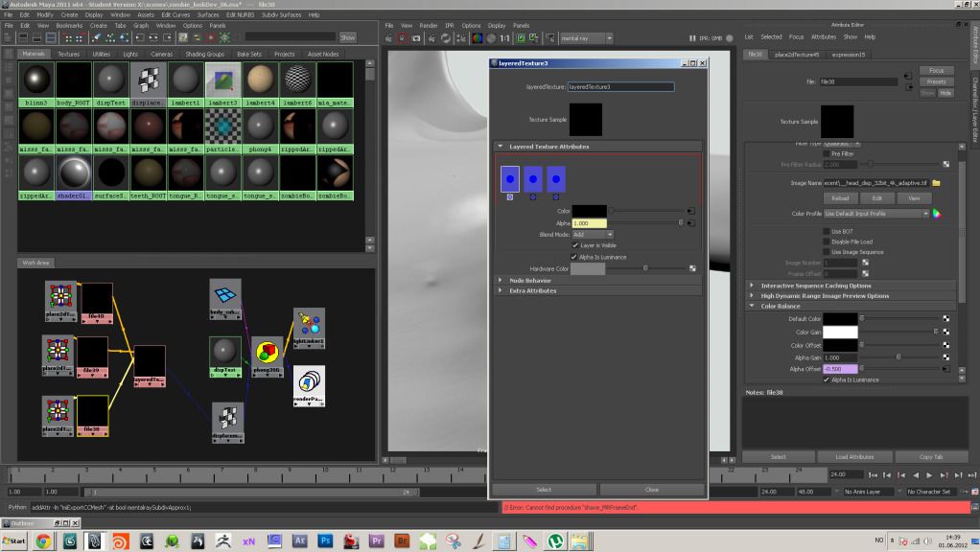Open the place2dTexture45 tab
This screenshot has width=980, height=552.
(797, 55)
